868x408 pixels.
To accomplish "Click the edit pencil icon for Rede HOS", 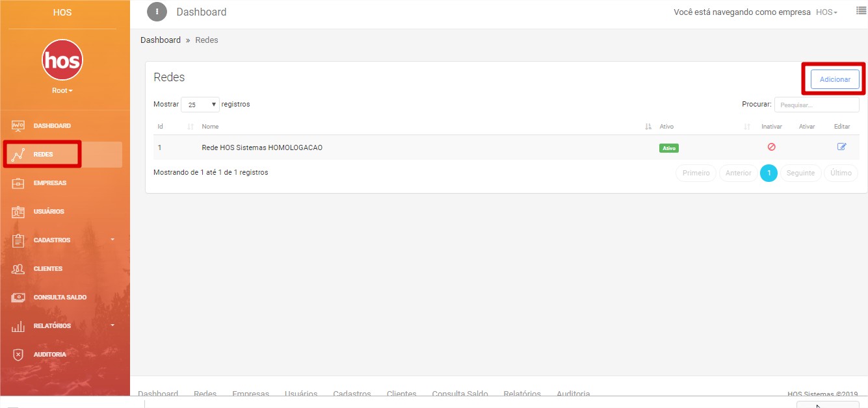I will pyautogui.click(x=841, y=147).
